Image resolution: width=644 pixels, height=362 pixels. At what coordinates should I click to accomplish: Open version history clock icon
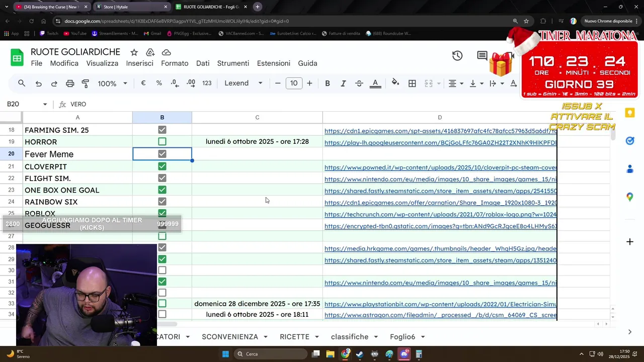tap(457, 56)
